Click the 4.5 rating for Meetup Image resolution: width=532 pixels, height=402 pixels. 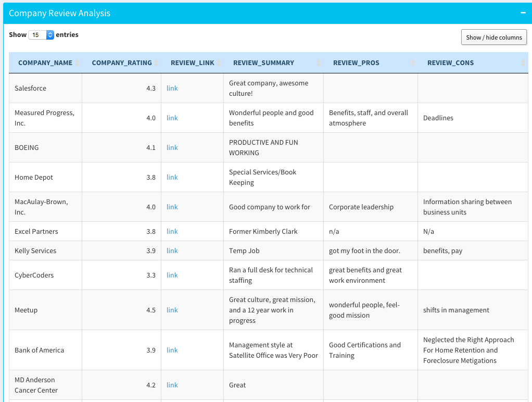[x=151, y=310]
